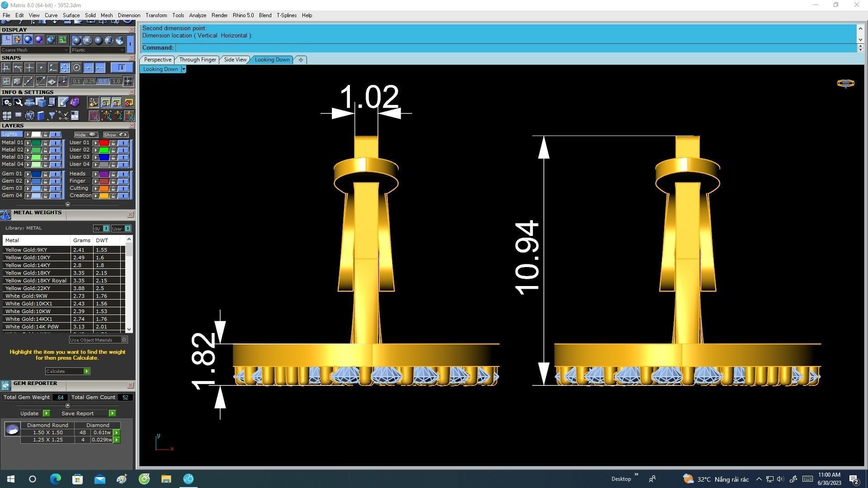The image size is (868, 488).
Task: Open the notepad with pencil icon
Action: click(x=63, y=102)
